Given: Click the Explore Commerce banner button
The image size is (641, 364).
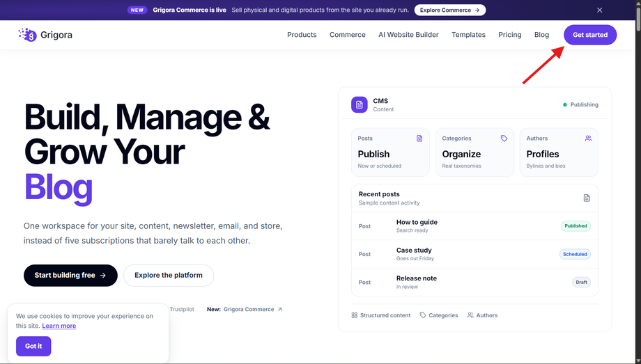Looking at the screenshot, I should pos(450,10).
